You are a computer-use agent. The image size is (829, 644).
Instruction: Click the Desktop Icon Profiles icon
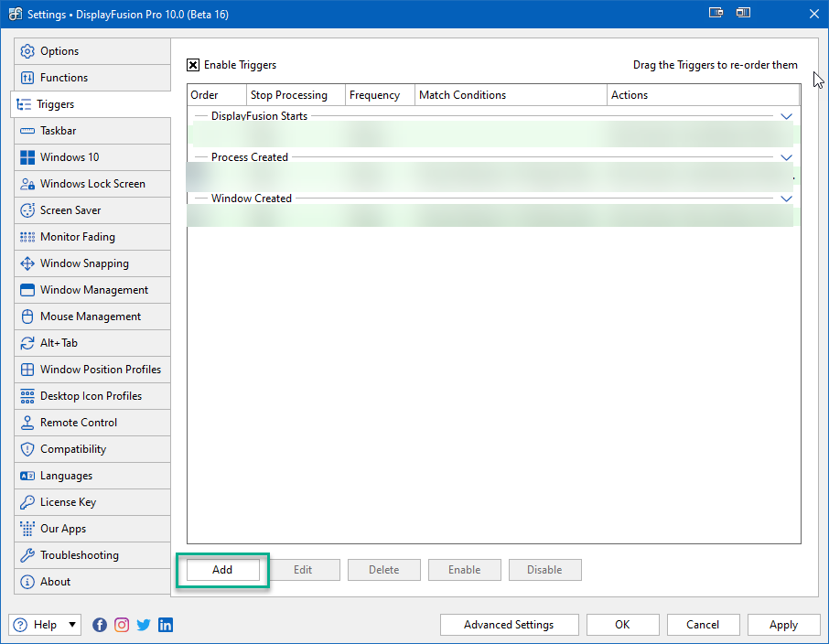pos(27,396)
